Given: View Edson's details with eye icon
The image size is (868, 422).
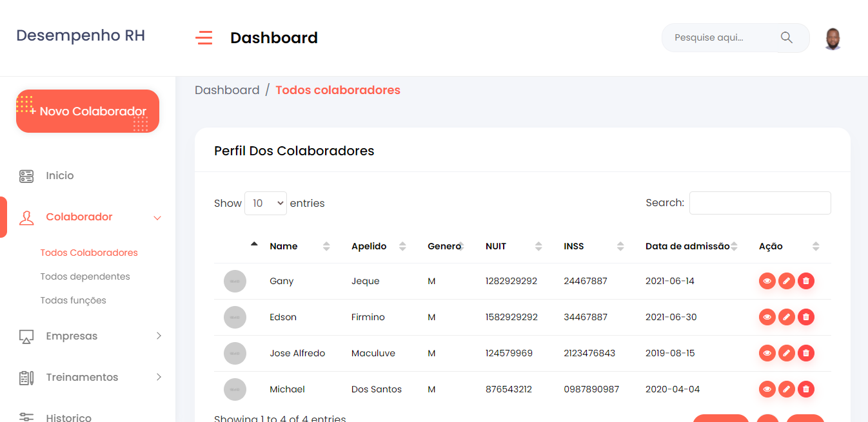Looking at the screenshot, I should [x=767, y=317].
